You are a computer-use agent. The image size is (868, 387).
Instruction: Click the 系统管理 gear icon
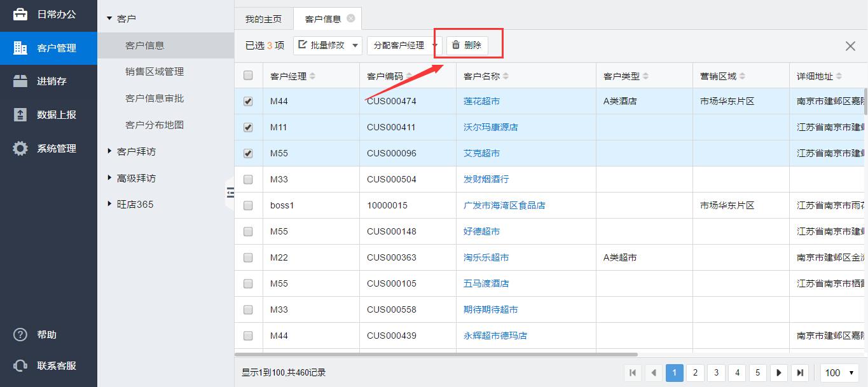pyautogui.click(x=20, y=149)
